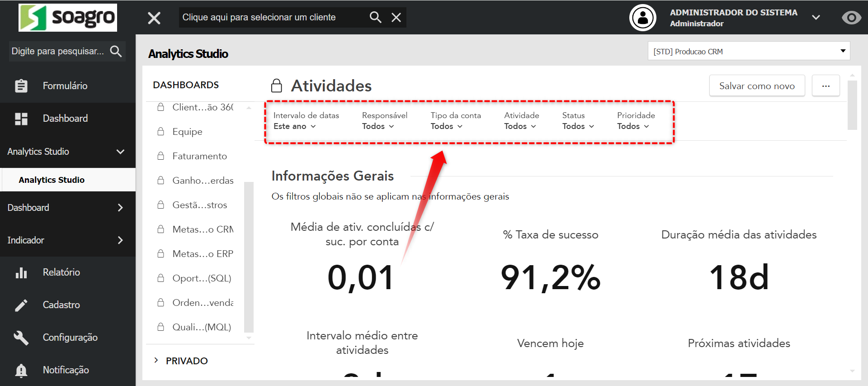868x386 pixels.
Task: Click the Informações Gerais heading
Action: click(x=333, y=176)
